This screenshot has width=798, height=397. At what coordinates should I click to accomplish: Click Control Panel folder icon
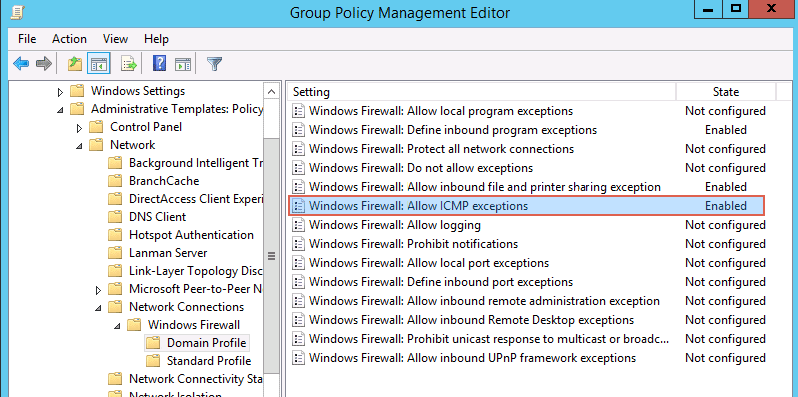pyautogui.click(x=96, y=127)
